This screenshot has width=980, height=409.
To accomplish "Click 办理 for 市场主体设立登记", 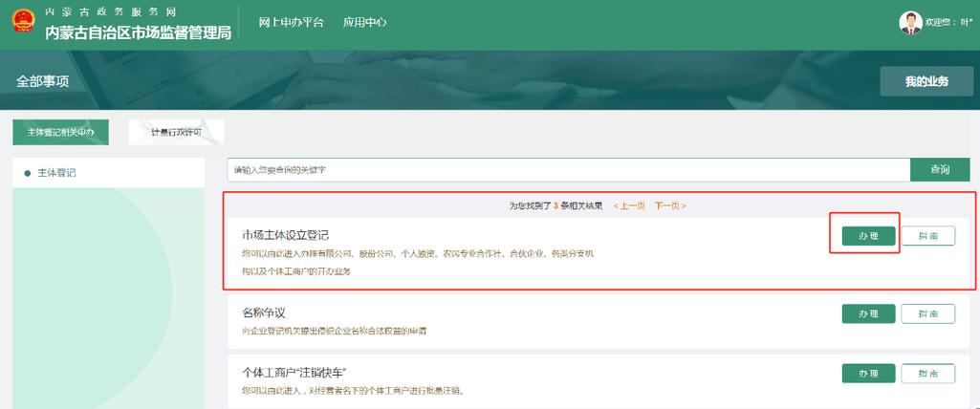I will click(x=868, y=236).
